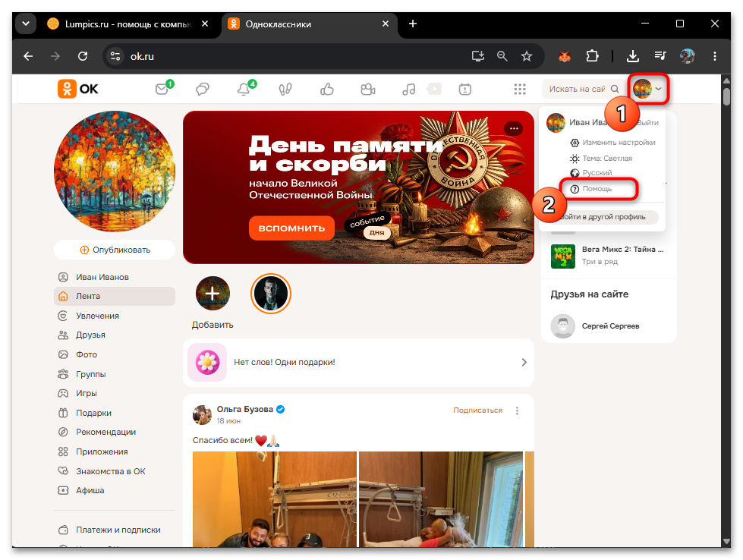Image resolution: width=743 pixels, height=560 pixels.
Task: Follow Ольга Бузова via Подписаться
Action: (477, 411)
